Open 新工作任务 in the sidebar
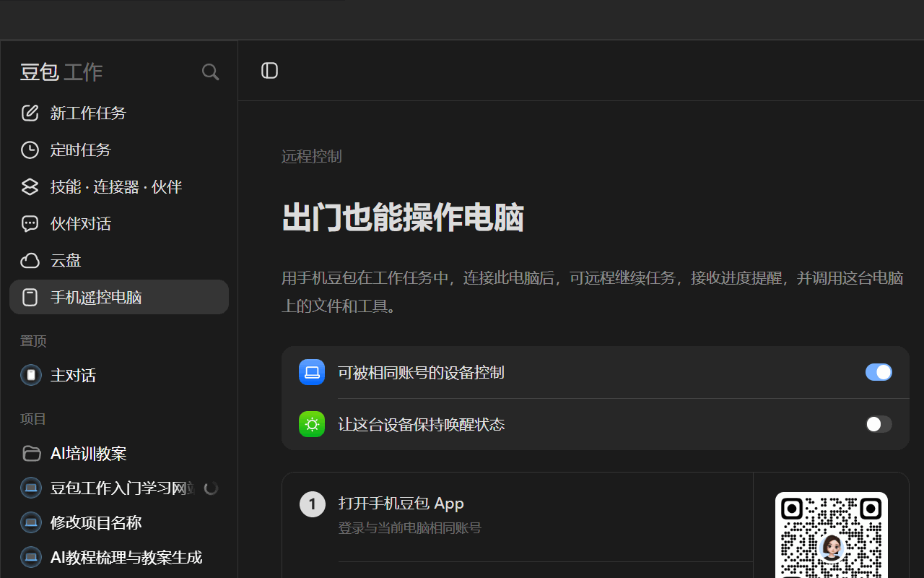The width and height of the screenshot is (924, 578). click(x=119, y=113)
